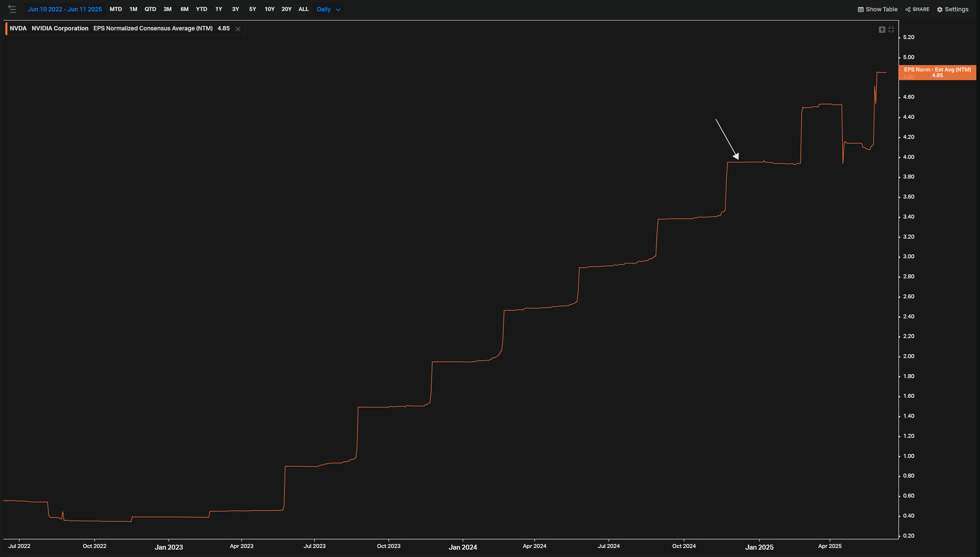Collapse the left sidebar menu icon

click(12, 9)
